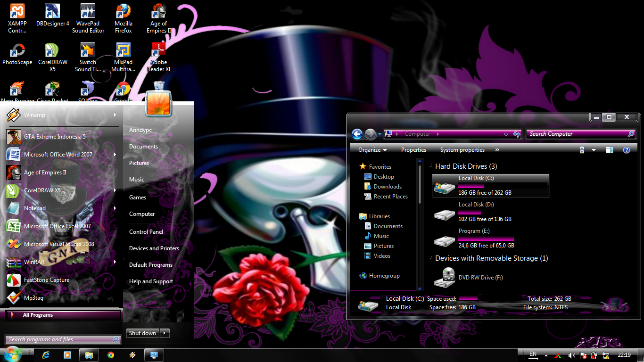This screenshot has height=362, width=644.
Task: Select Homegroup in the navigation pane
Action: (380, 276)
